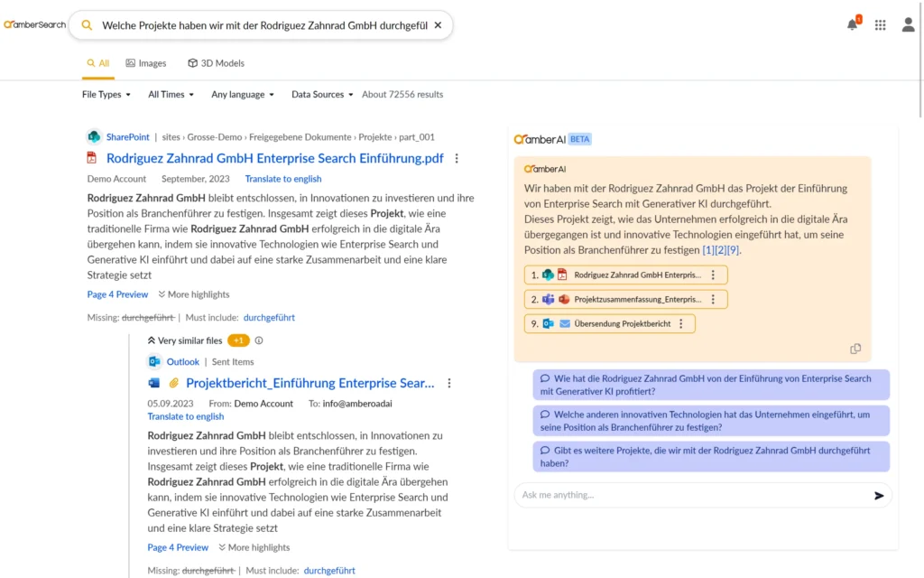Collapse the Very similar files section
This screenshot has height=578, width=924.
pos(152,340)
